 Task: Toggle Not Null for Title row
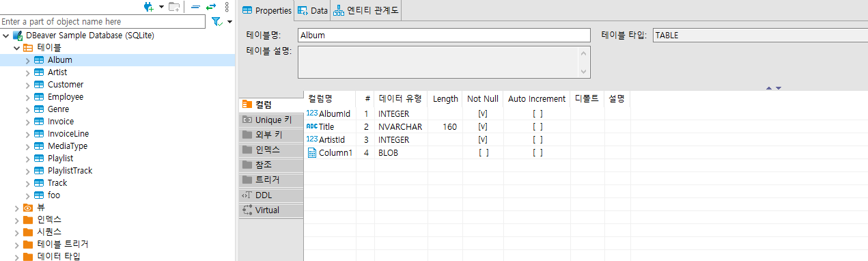click(483, 126)
